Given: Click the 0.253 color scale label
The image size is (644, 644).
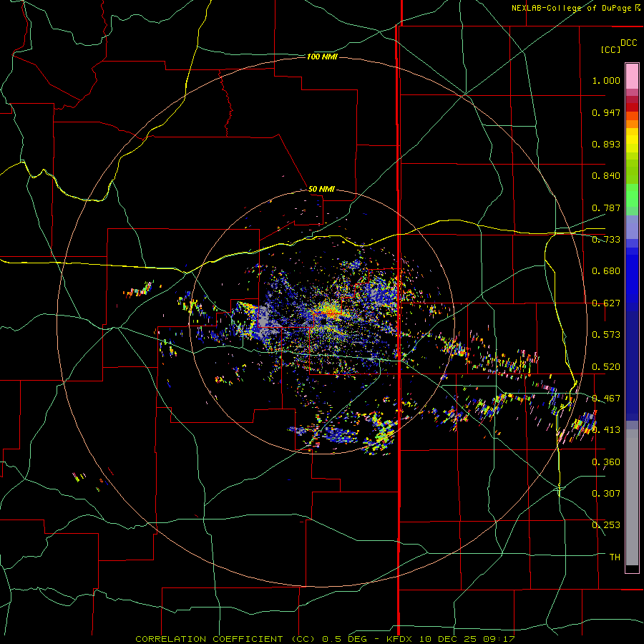Looking at the screenshot, I should (x=606, y=525).
